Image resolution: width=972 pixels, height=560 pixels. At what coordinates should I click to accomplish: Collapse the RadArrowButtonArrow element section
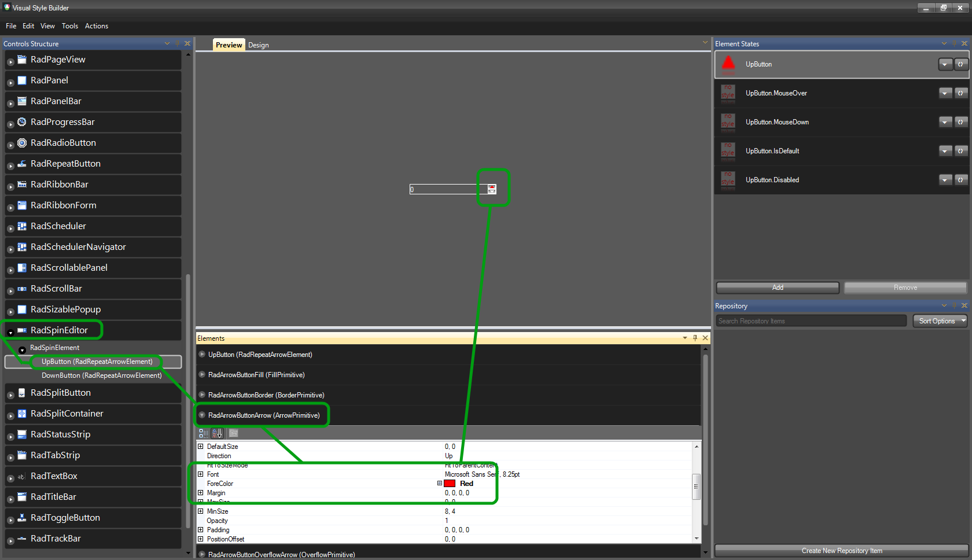(202, 415)
